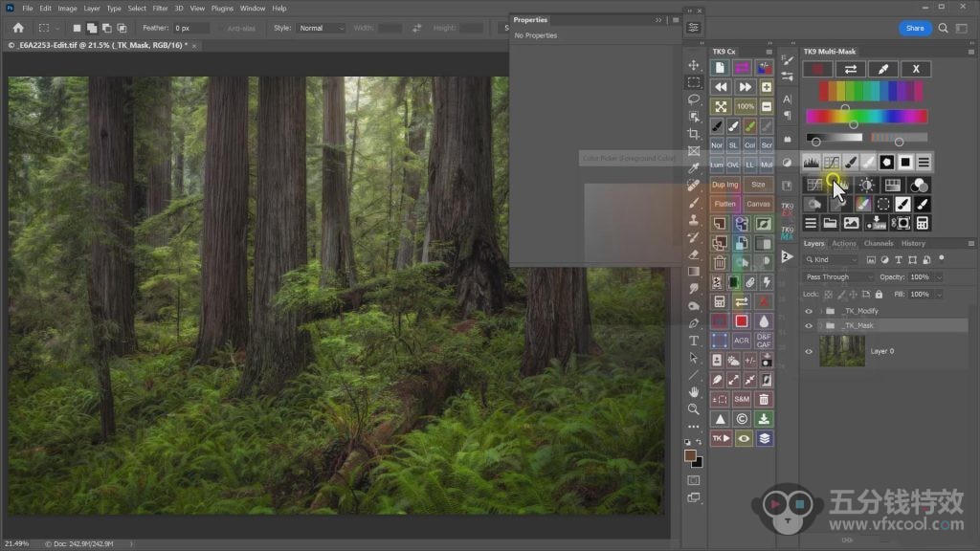Select the Lasso tool

click(694, 99)
